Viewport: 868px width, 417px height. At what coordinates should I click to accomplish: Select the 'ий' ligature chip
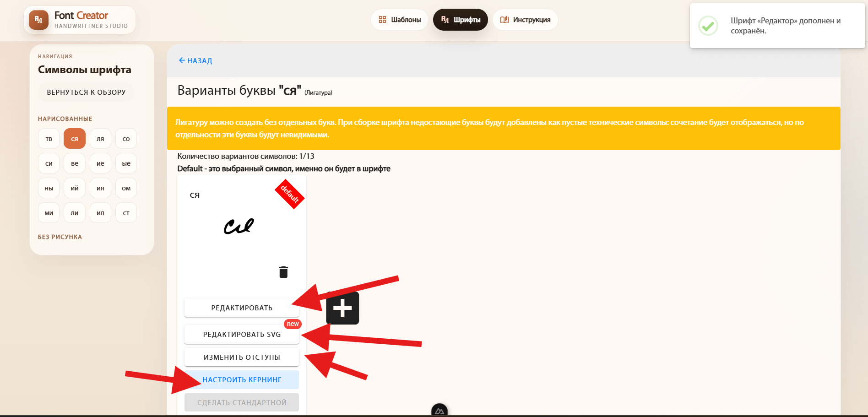75,188
